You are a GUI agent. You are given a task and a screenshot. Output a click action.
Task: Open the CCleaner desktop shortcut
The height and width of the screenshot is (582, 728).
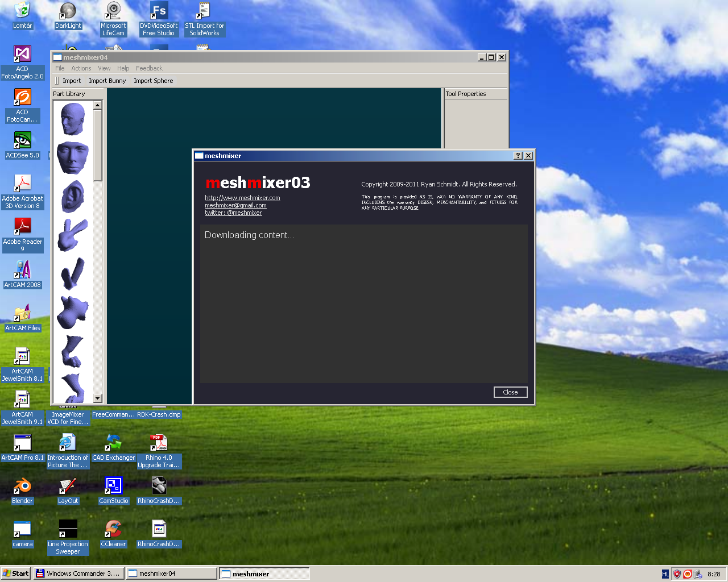pos(113,529)
